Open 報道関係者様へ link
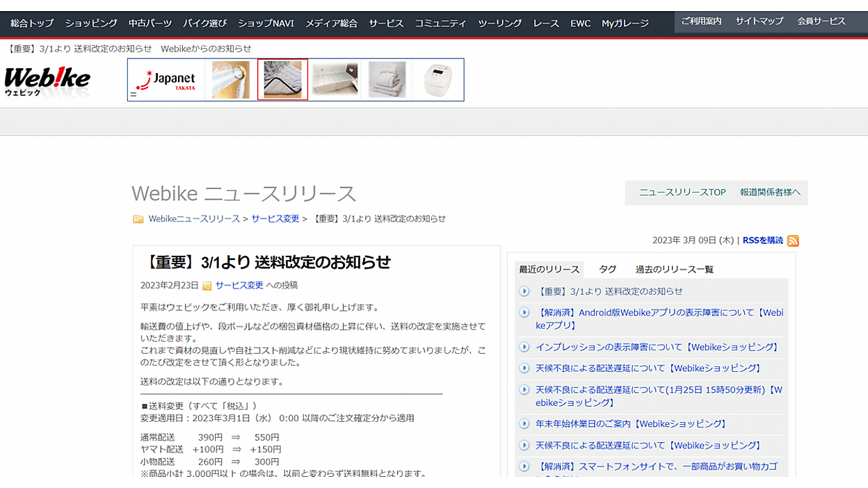This screenshot has width=868, height=488. pyautogui.click(x=771, y=193)
